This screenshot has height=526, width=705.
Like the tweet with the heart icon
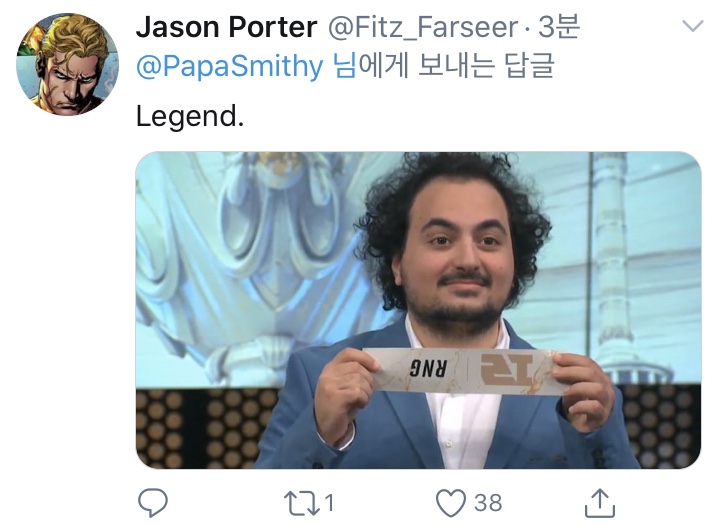(451, 503)
